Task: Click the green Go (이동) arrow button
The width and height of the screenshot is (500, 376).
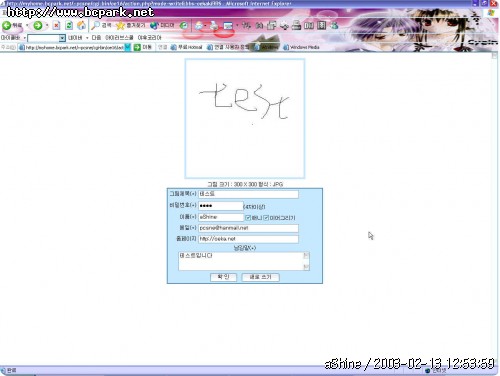Action: click(143, 47)
